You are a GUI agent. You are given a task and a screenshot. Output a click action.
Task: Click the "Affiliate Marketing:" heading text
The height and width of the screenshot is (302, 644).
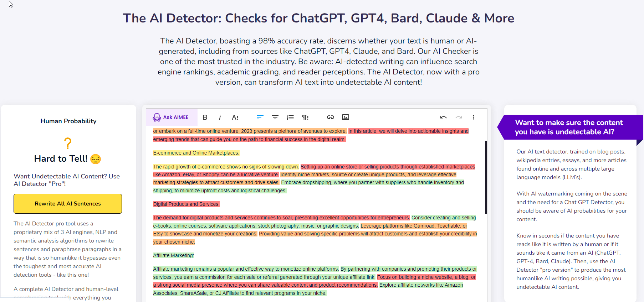(174, 255)
